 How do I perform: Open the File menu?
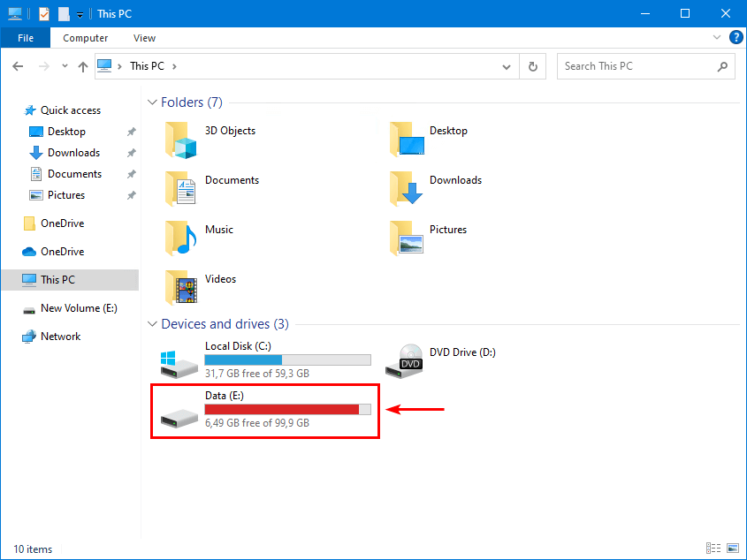(26, 38)
